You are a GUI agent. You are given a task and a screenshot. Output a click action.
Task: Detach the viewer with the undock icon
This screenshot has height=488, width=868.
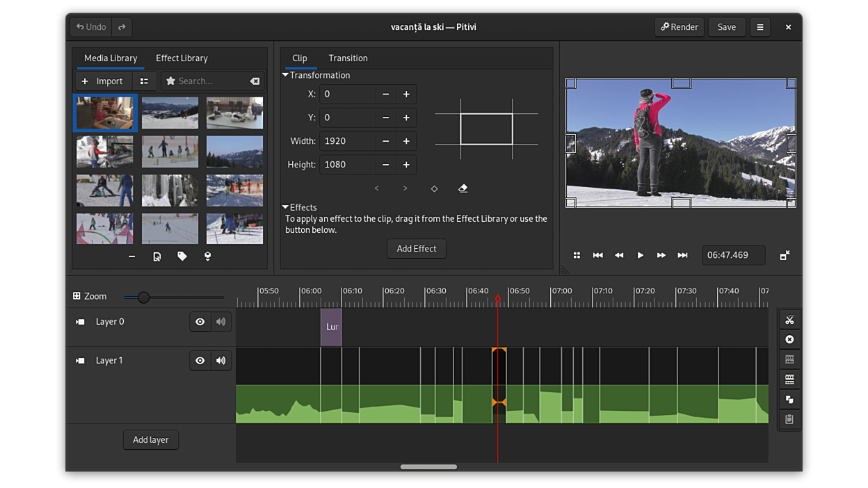coord(785,256)
